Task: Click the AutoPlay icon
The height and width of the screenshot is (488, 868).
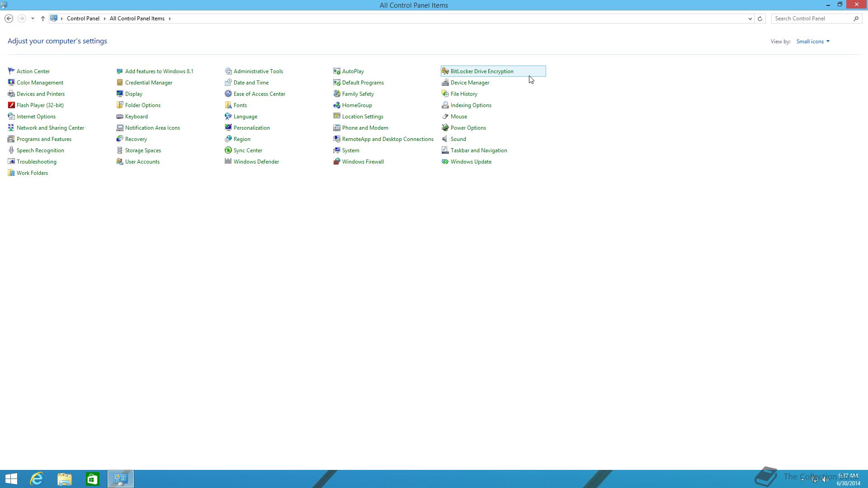Action: click(x=337, y=71)
